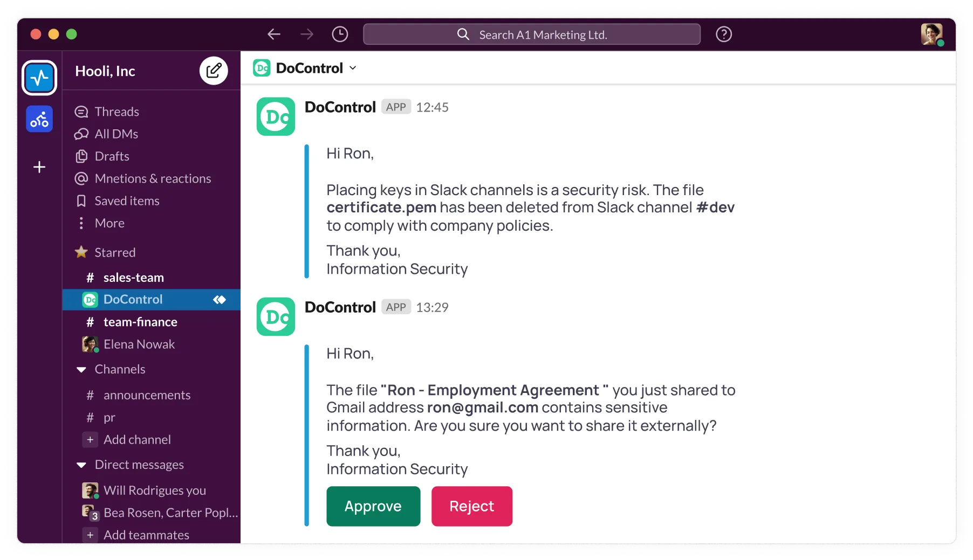This screenshot has height=560, width=973.
Task: Open Saved items
Action: tap(126, 201)
